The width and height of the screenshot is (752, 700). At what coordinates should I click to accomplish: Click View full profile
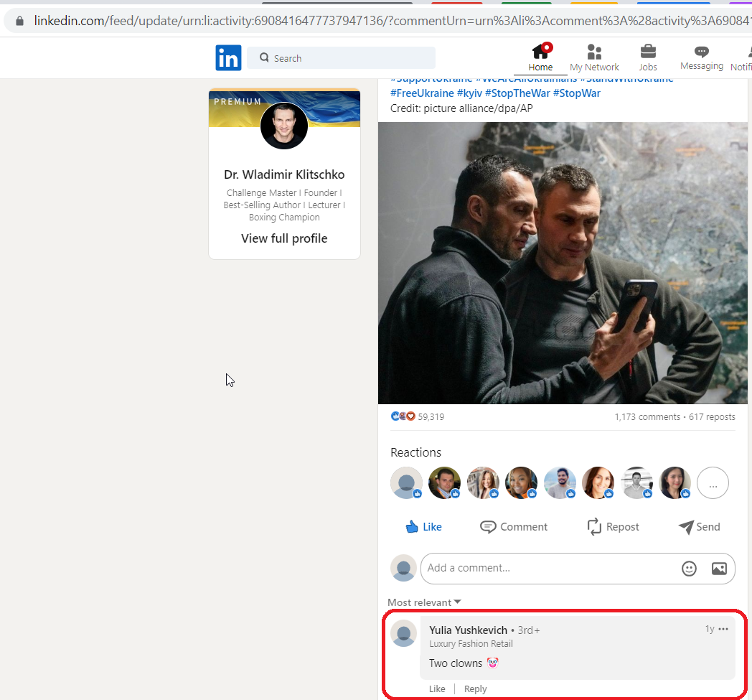[284, 238]
